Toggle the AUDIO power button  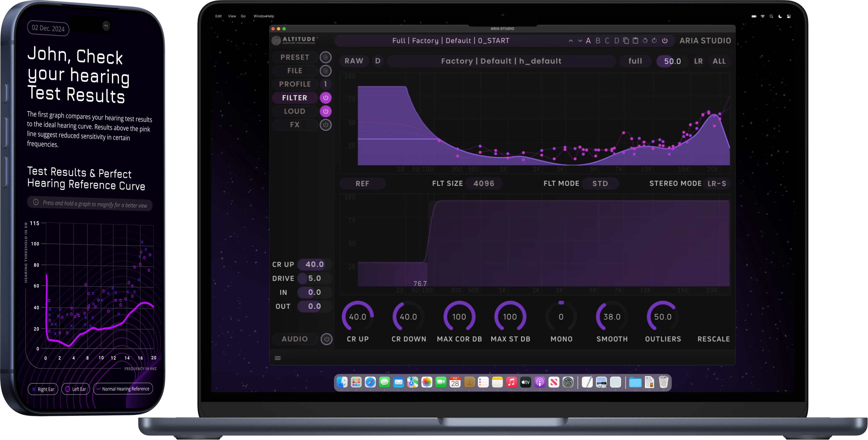(x=326, y=339)
